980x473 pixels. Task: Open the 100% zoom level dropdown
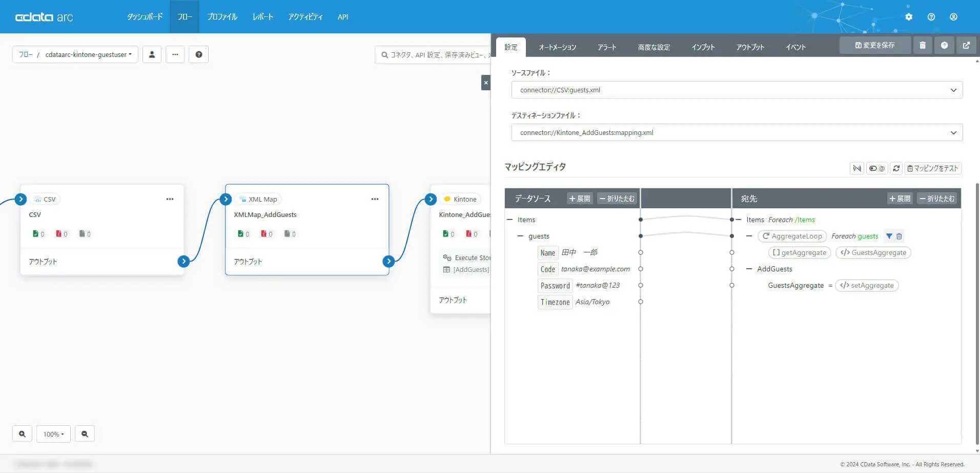(54, 434)
